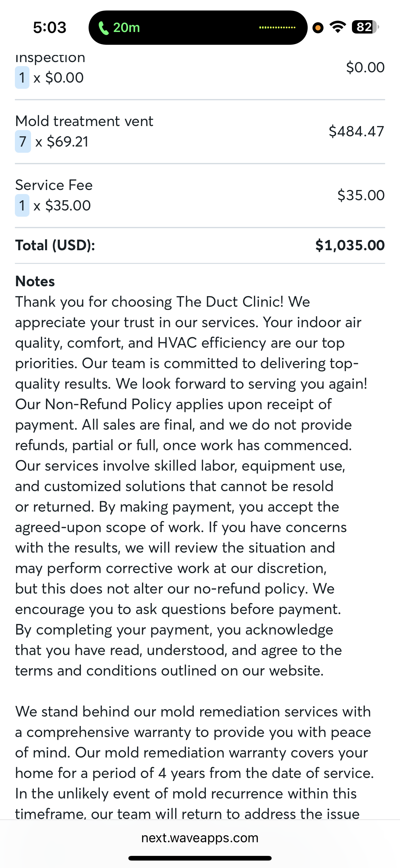Tap the orange microphone indicator dot
The height and width of the screenshot is (868, 400).
pyautogui.click(x=318, y=28)
